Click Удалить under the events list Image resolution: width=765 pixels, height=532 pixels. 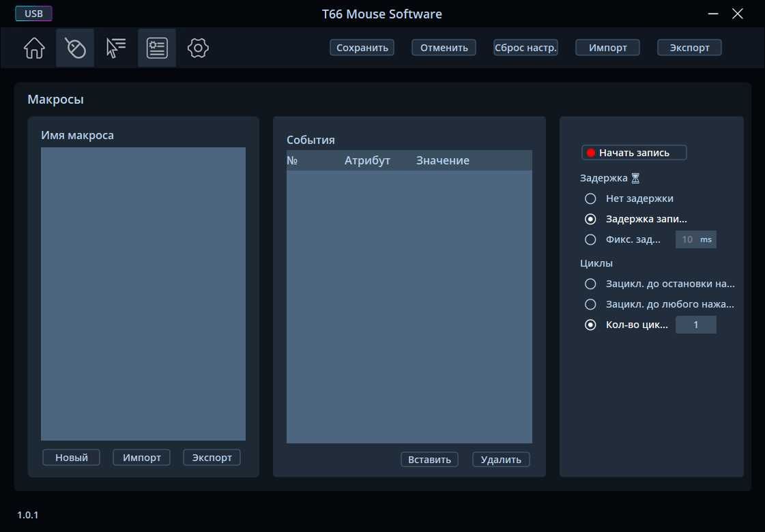[x=501, y=459]
